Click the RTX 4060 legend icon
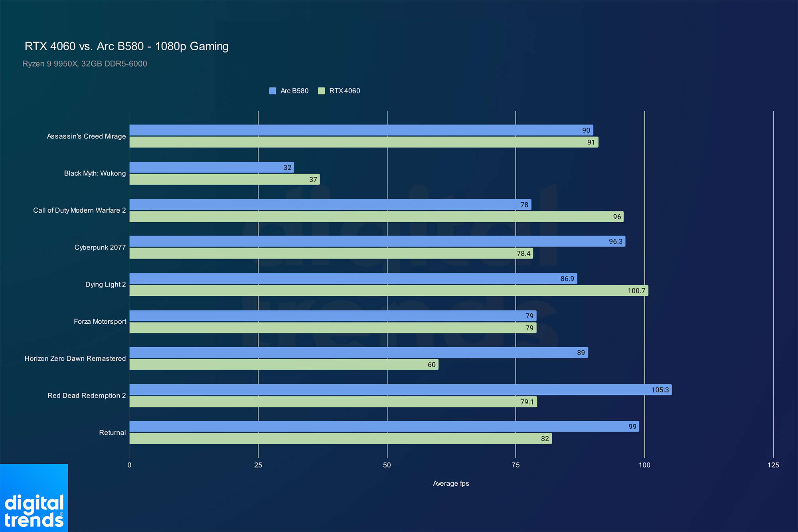The width and height of the screenshot is (798, 532). click(320, 91)
